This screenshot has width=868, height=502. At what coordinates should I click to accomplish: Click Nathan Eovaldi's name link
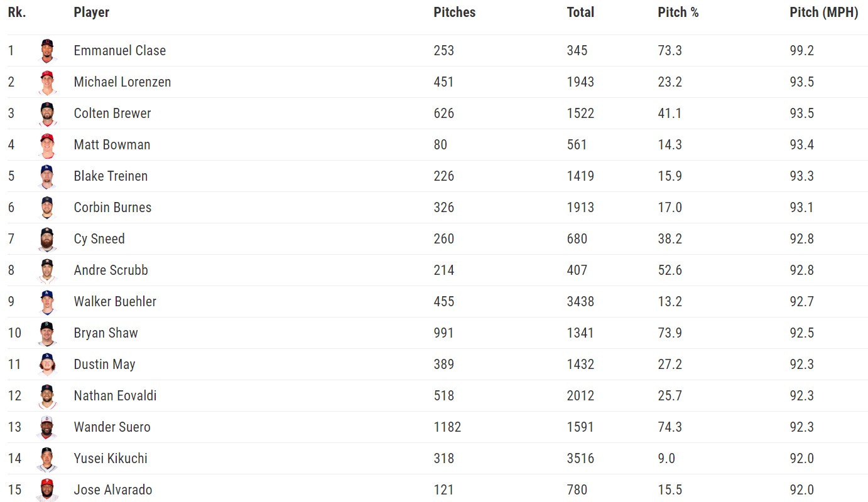click(115, 396)
